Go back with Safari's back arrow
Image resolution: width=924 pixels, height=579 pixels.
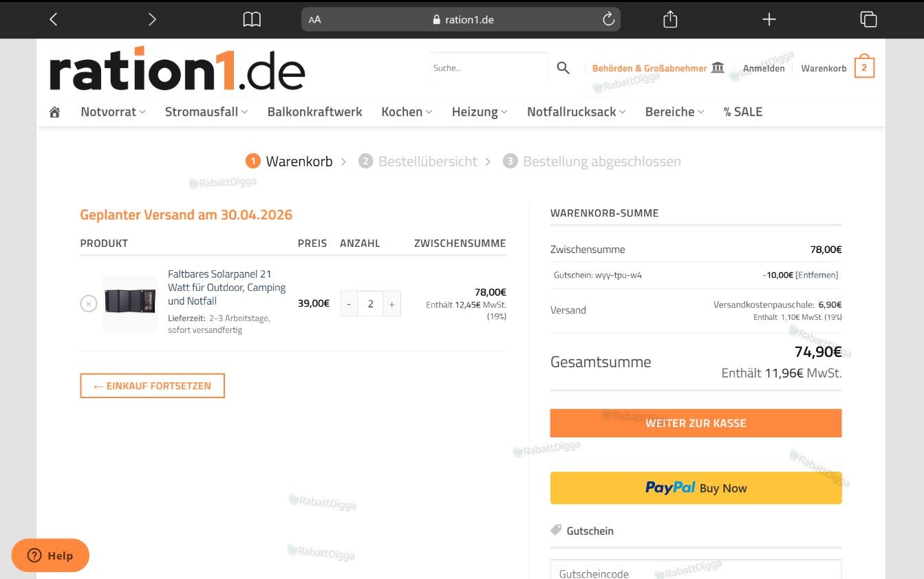[54, 19]
